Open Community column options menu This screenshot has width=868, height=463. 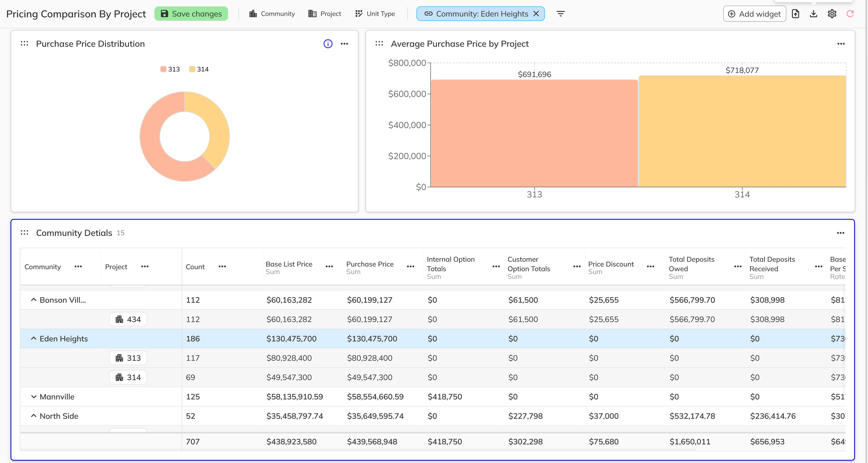coord(78,267)
